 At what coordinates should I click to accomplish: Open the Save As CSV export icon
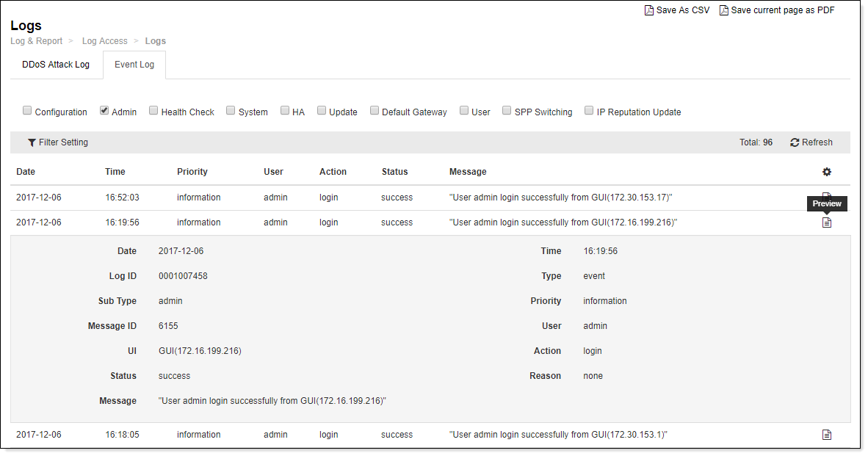pos(648,10)
